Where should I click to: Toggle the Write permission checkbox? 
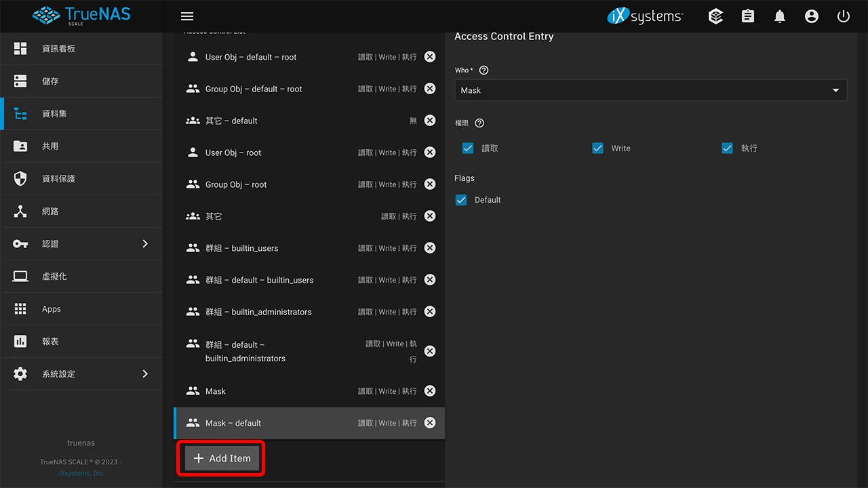597,148
